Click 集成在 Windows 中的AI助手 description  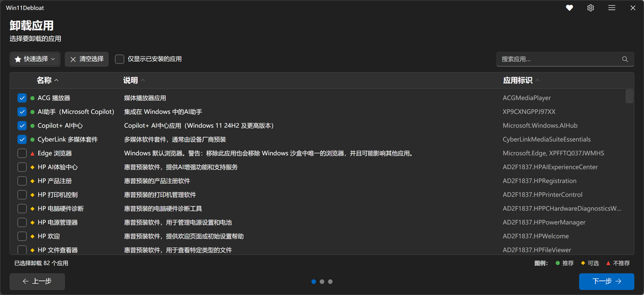click(163, 112)
